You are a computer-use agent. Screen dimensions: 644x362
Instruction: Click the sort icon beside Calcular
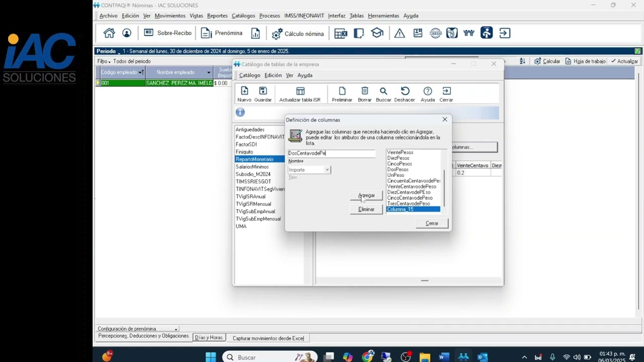coord(522,61)
